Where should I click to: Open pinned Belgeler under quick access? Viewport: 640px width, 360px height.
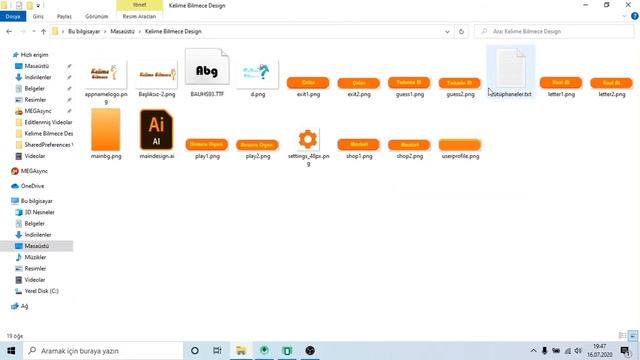[x=35, y=89]
